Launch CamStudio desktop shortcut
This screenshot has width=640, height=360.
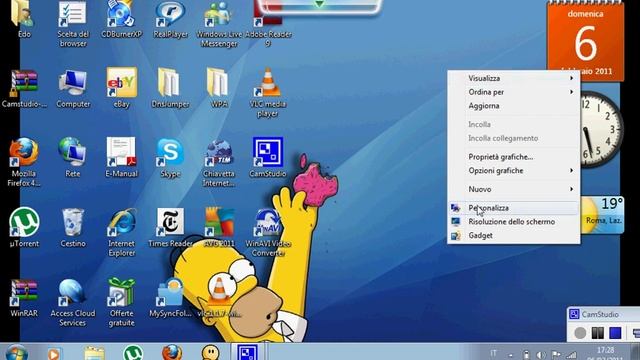point(268,158)
